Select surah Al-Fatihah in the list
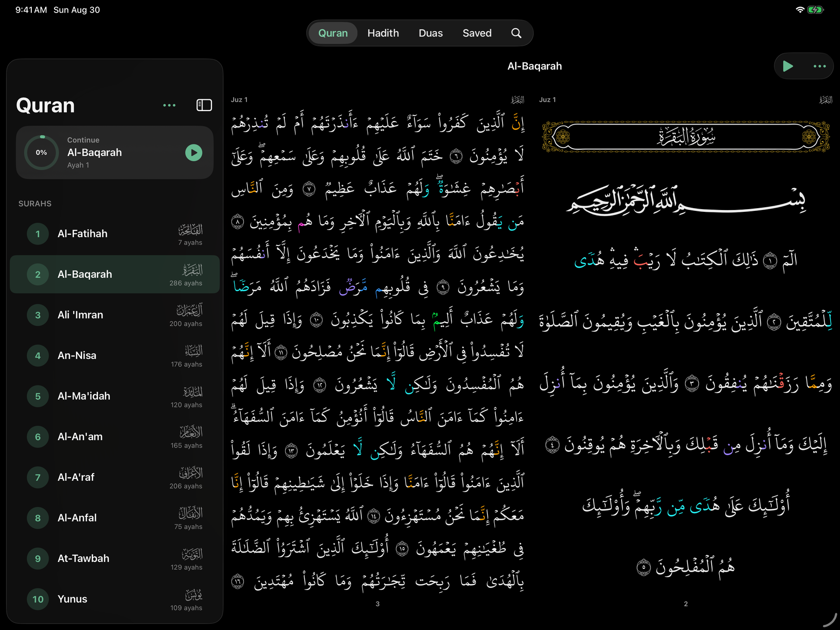This screenshot has height=630, width=840. click(x=115, y=234)
